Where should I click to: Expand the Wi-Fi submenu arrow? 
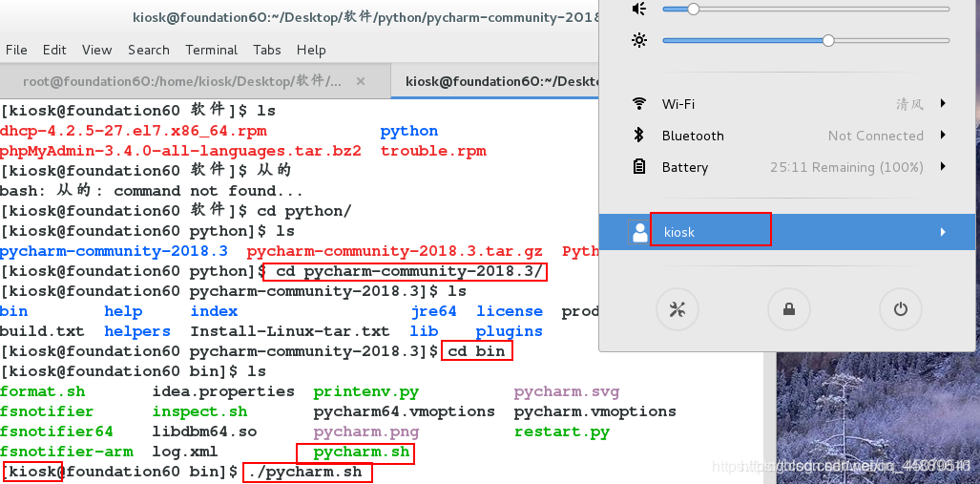(x=943, y=103)
